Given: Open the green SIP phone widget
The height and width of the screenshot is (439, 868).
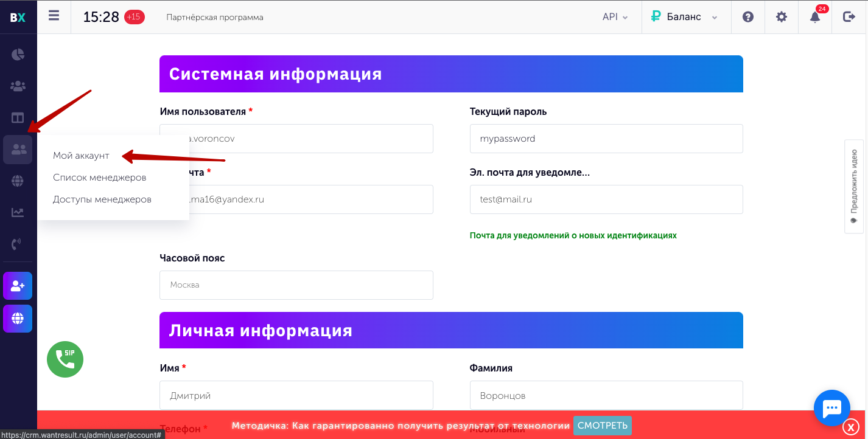Looking at the screenshot, I should coord(65,359).
